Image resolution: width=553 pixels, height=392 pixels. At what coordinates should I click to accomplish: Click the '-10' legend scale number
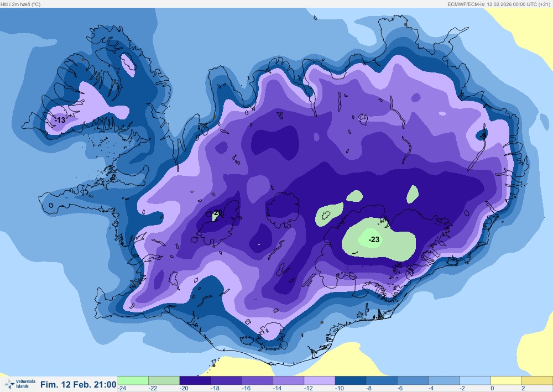click(x=340, y=388)
